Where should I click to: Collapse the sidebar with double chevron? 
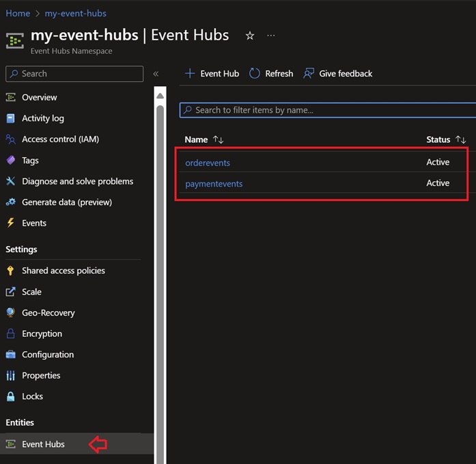click(156, 74)
